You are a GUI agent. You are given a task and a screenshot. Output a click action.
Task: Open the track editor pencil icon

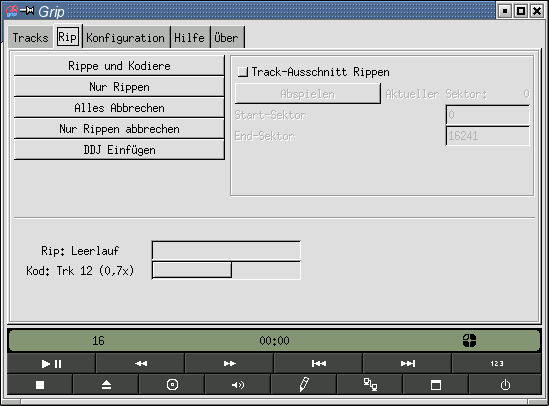click(304, 385)
